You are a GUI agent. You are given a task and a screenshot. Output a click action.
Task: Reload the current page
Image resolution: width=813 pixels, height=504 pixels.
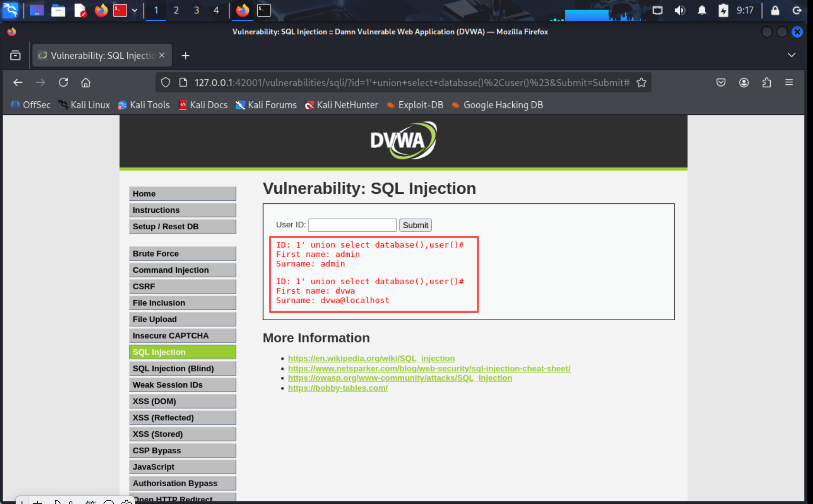(x=63, y=82)
